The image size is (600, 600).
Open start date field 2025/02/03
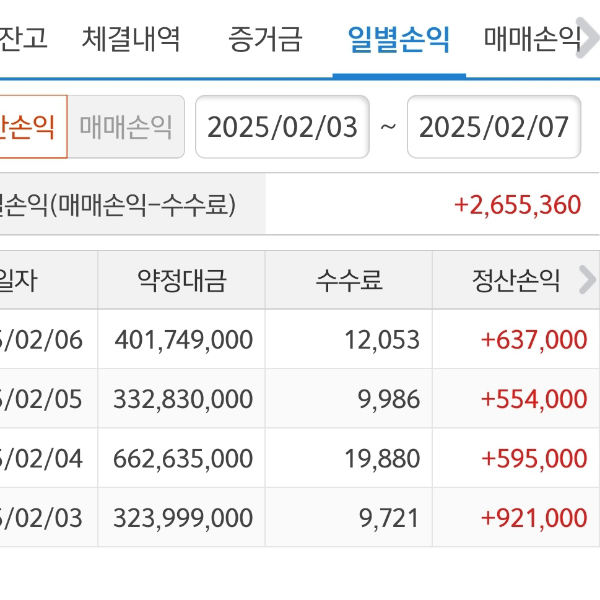point(282,127)
